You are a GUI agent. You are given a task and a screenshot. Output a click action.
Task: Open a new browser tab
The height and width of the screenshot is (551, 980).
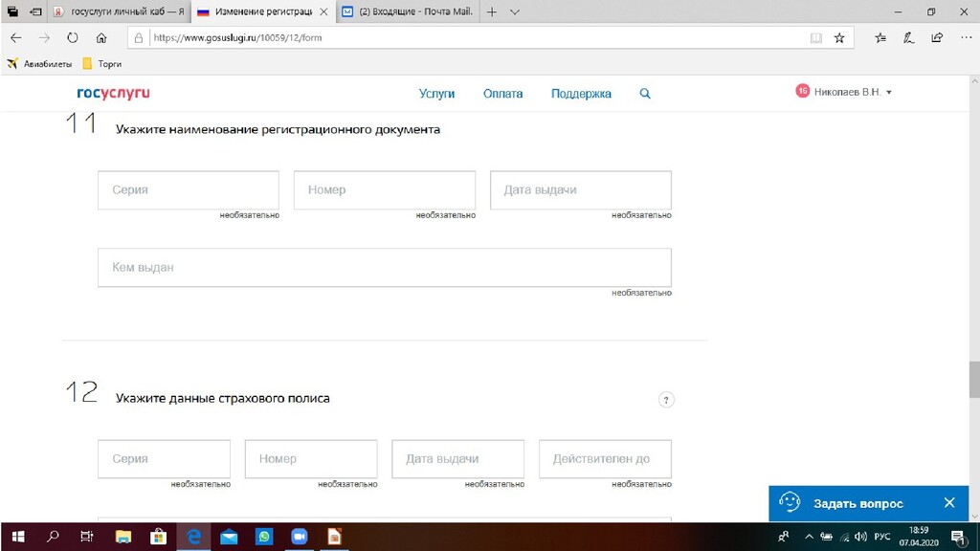pos(492,11)
